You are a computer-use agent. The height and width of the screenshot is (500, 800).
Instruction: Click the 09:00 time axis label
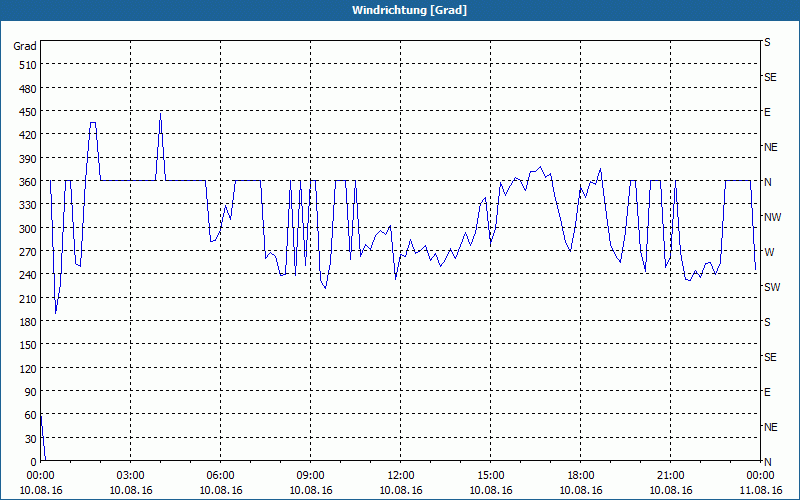311,476
